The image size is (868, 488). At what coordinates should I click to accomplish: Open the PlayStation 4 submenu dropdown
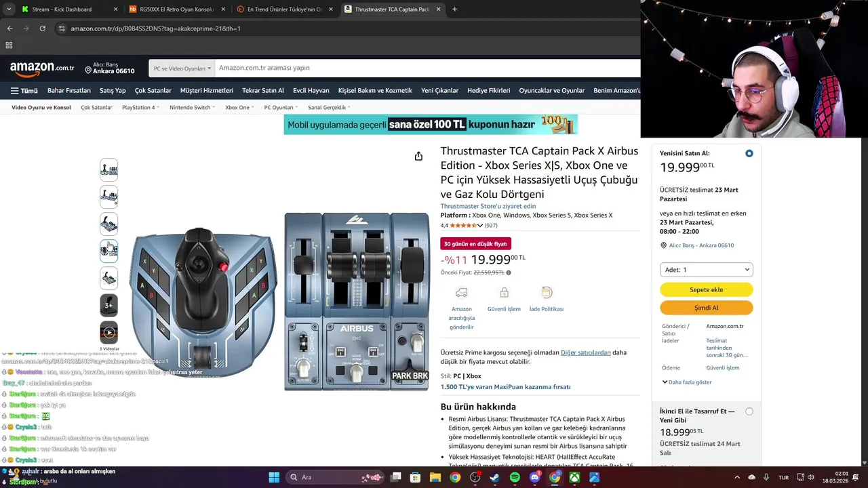pos(140,107)
